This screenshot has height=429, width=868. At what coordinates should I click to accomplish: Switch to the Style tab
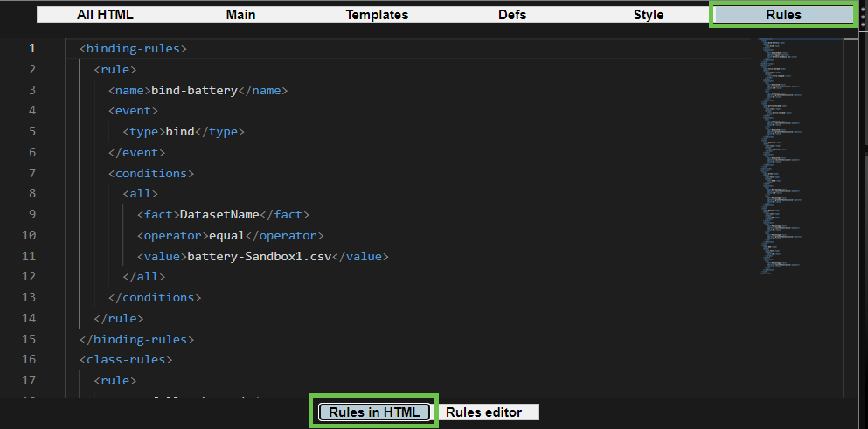[649, 15]
